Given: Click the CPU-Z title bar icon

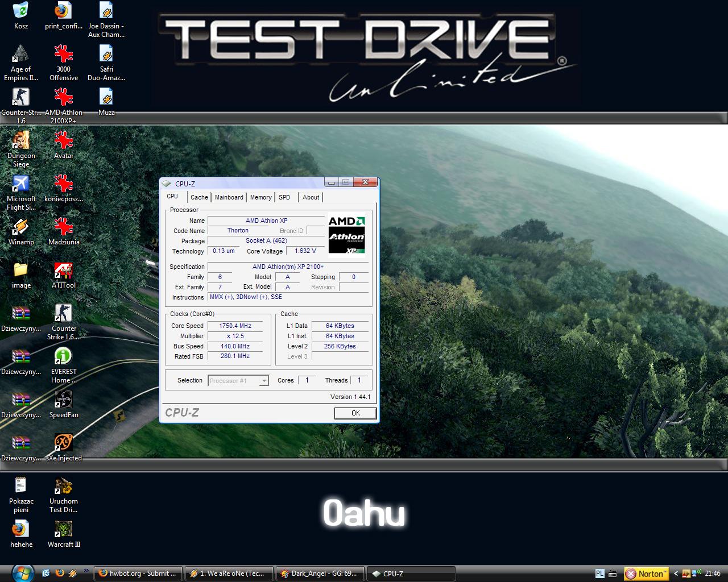Looking at the screenshot, I should coord(166,184).
